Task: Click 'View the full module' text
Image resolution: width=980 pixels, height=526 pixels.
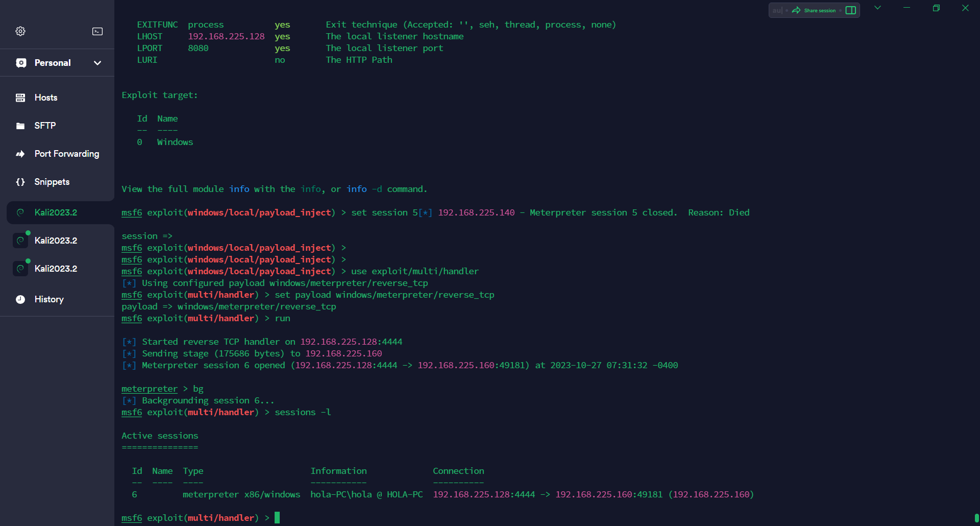Action: [x=173, y=189]
